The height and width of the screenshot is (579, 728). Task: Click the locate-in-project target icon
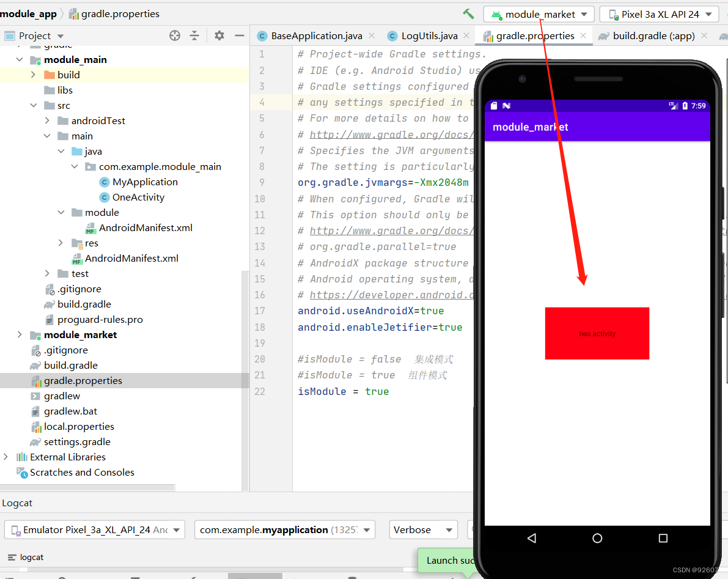175,35
